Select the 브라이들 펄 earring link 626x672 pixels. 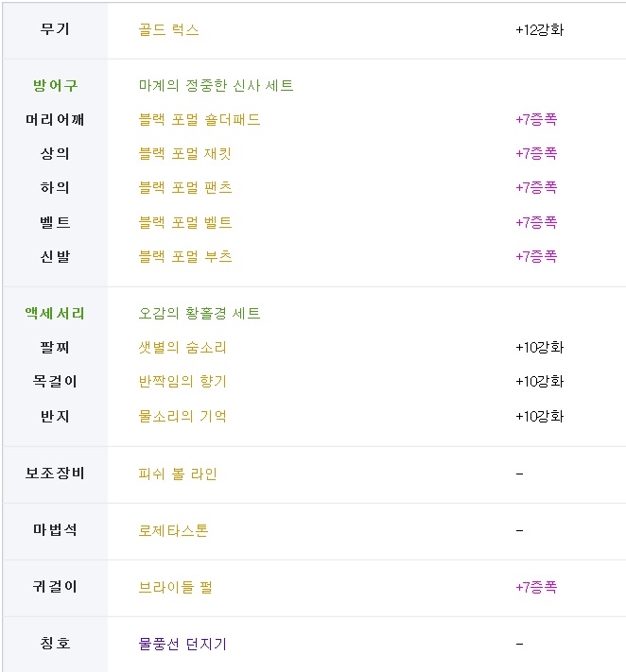(175, 587)
